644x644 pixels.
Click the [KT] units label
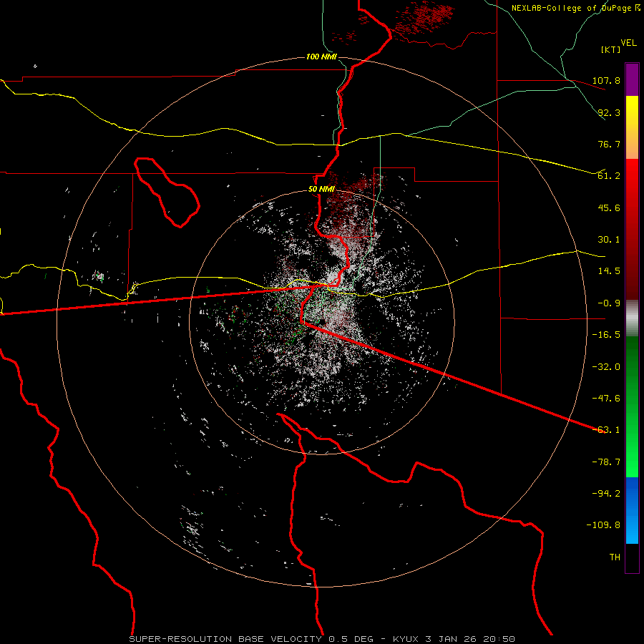click(611, 49)
